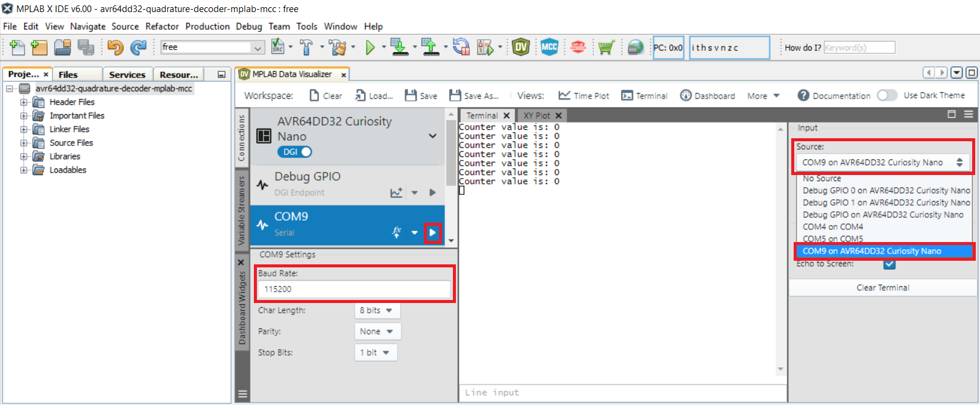This screenshot has width=980, height=405.
Task: Open Data Visualizer via DV toolbar icon
Action: click(x=520, y=46)
